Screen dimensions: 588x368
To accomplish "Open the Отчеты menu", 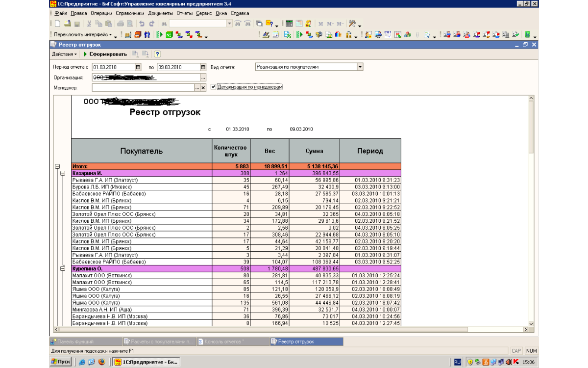I will click(x=184, y=13).
